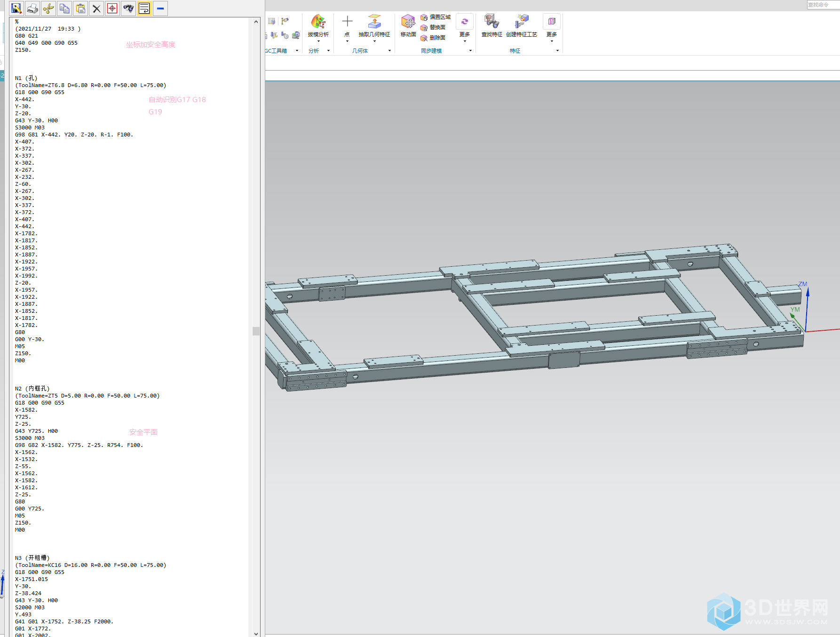Click the 'N3 (开粗槽)' line in the code
The width and height of the screenshot is (840, 637).
[32, 558]
